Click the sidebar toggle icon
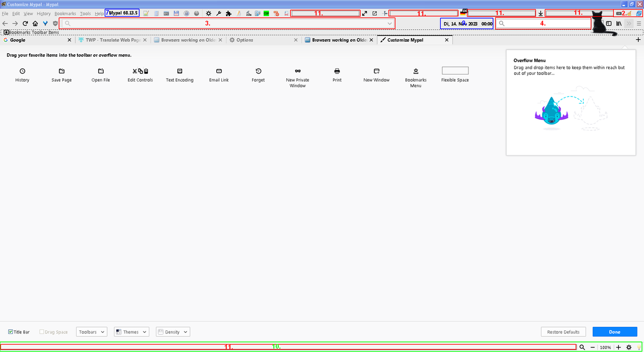This screenshot has height=352, width=644. click(x=609, y=23)
